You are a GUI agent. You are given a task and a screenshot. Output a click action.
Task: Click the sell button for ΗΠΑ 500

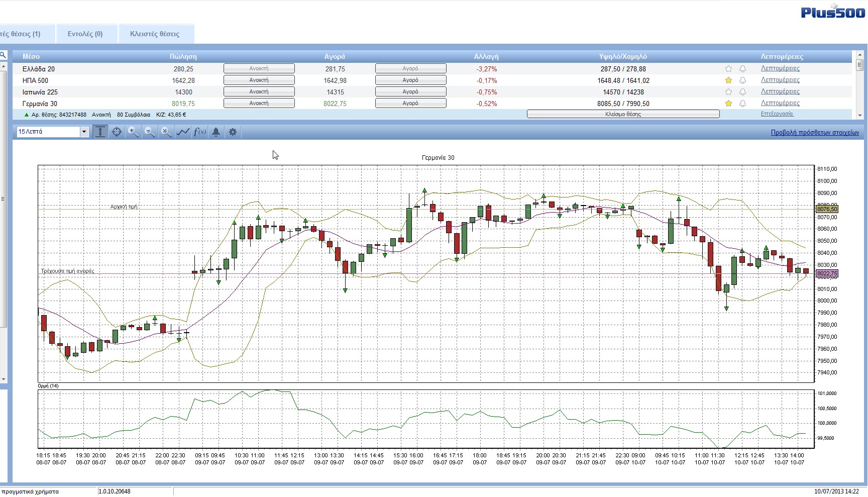(259, 80)
